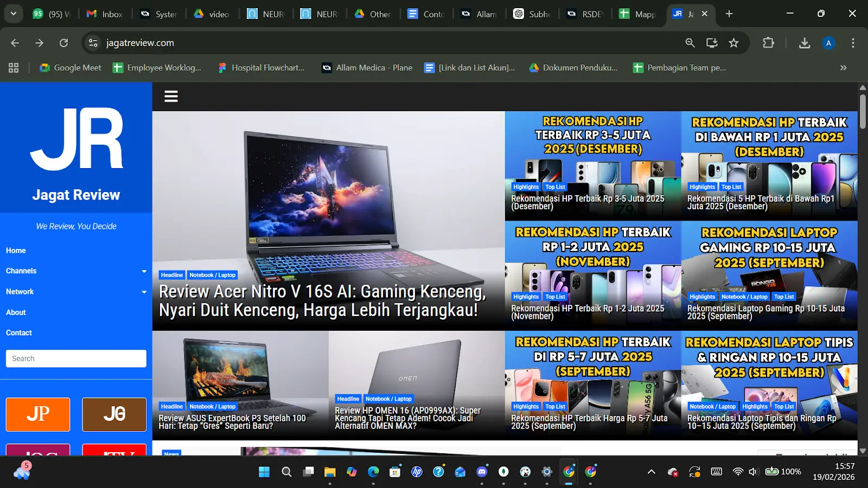The width and height of the screenshot is (868, 488).
Task: Switch to the Inbox Gmail tab
Action: (105, 14)
